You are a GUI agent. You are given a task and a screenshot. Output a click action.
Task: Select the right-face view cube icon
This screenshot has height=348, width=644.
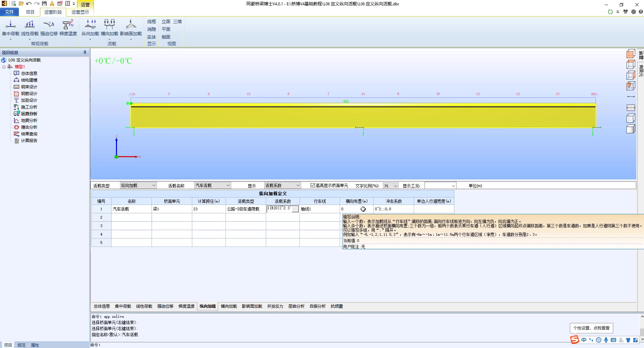[631, 75]
